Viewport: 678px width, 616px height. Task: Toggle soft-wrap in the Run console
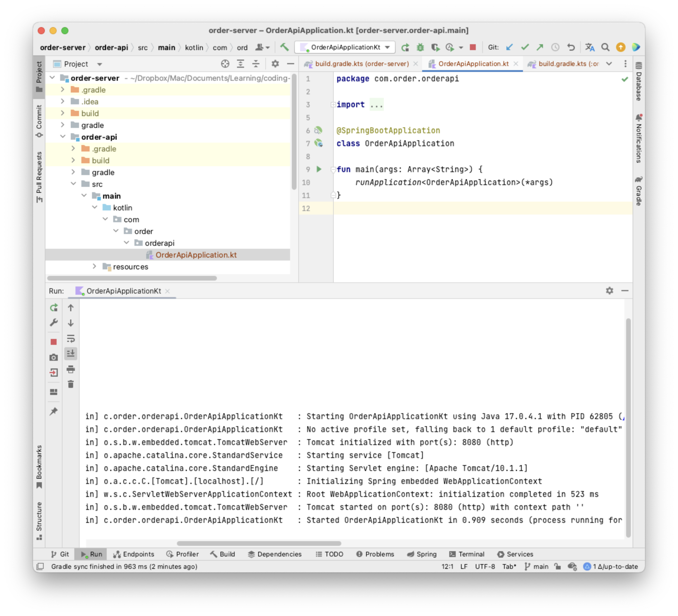pos(71,338)
